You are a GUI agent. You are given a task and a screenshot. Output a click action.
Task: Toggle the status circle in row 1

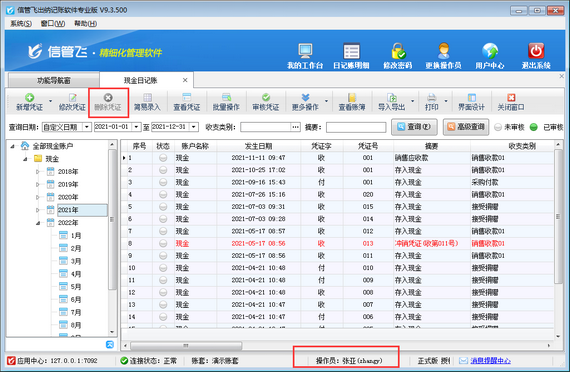point(163,158)
